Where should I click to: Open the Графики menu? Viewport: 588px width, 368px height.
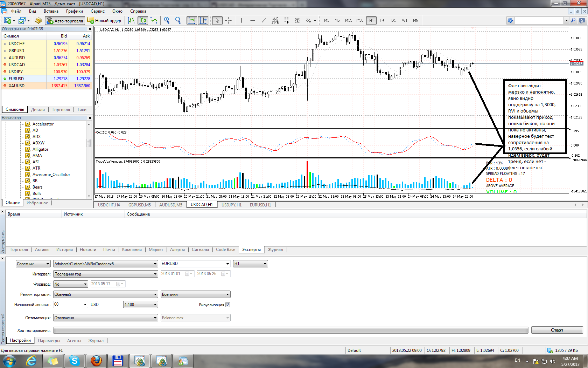point(75,11)
